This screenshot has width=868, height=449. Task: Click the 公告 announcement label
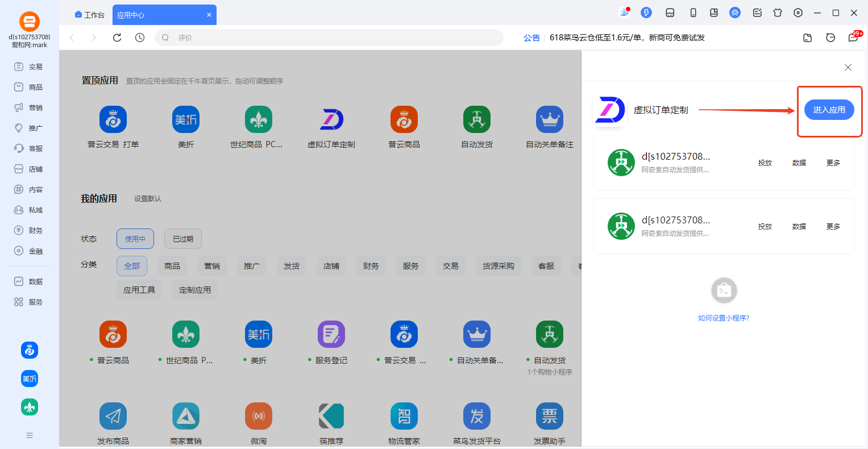531,38
